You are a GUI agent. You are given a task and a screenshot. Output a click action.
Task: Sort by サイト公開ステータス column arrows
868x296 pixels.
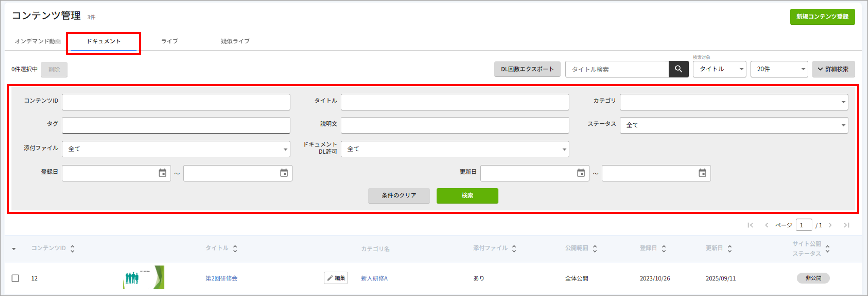(x=828, y=249)
